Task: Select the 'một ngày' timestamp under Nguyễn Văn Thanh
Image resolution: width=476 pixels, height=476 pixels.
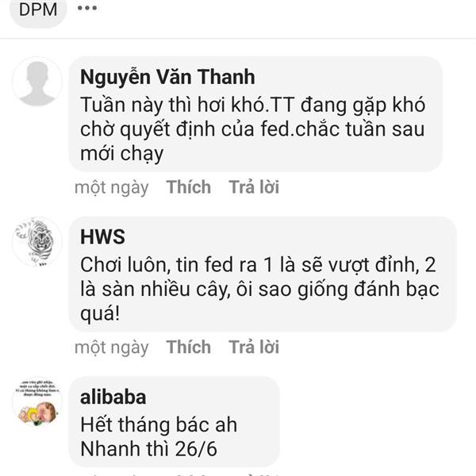Action: click(112, 187)
